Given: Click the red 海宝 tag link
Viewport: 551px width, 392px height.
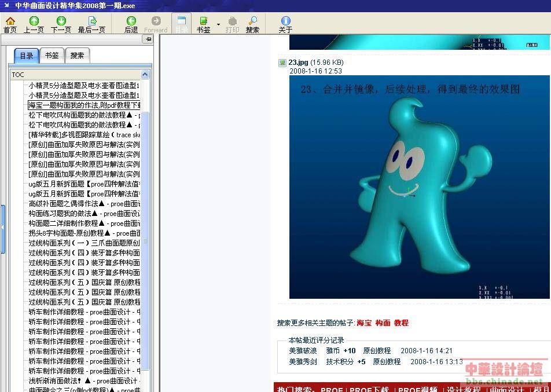Looking at the screenshot, I should pyautogui.click(x=364, y=323).
